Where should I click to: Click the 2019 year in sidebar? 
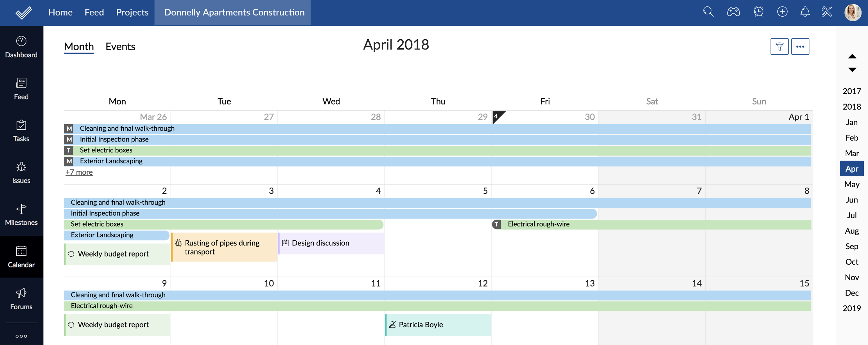tap(851, 308)
